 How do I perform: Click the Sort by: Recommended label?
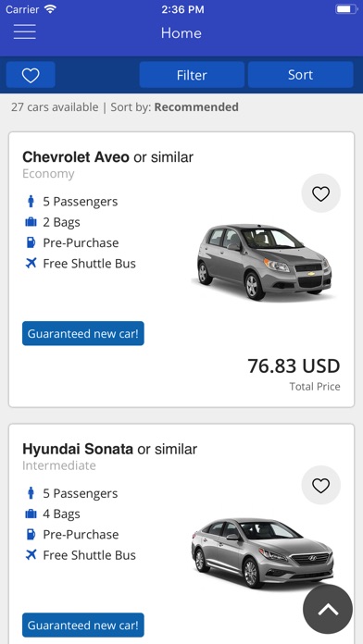coord(174,107)
